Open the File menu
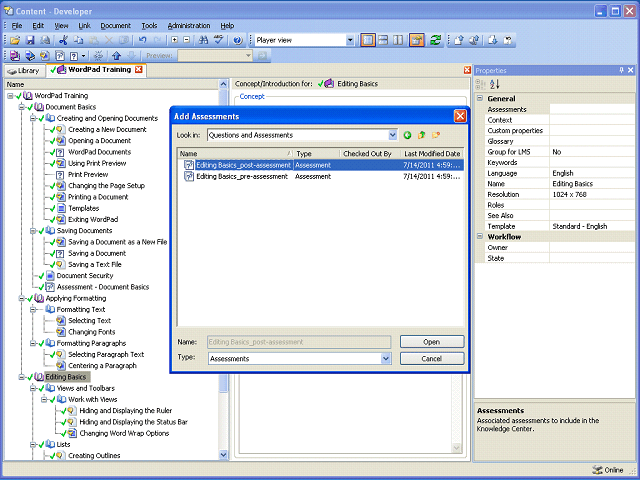Viewport: 640px width, 480px height. [17, 26]
